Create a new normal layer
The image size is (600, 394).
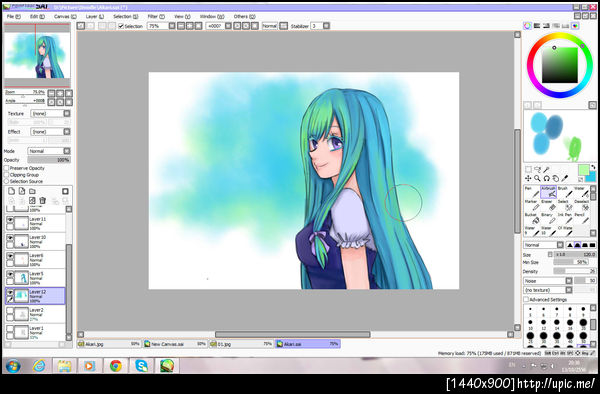pyautogui.click(x=11, y=191)
